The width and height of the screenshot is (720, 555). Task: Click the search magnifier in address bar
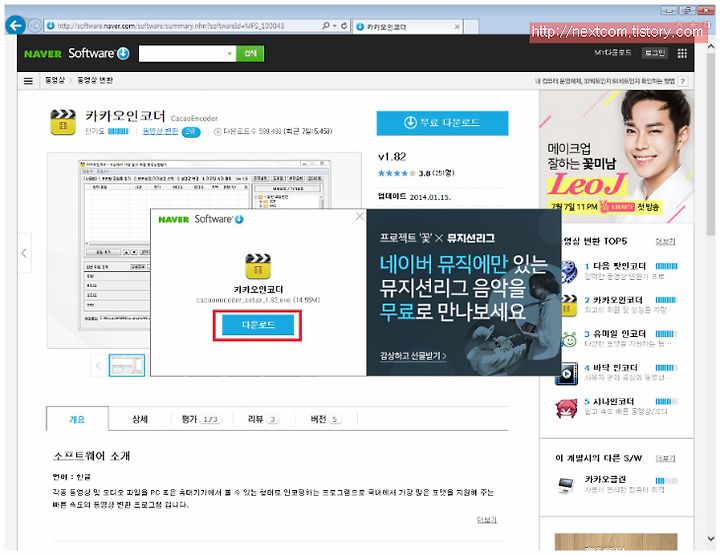(326, 26)
